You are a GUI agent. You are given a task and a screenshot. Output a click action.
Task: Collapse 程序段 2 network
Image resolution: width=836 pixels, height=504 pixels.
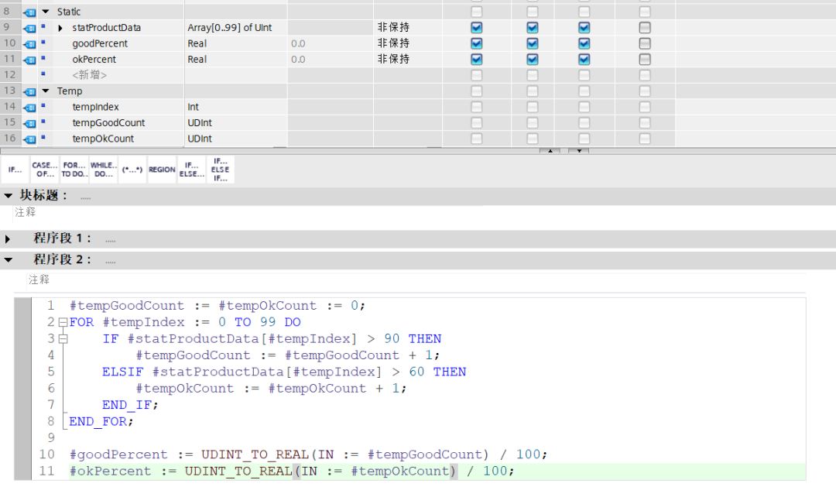[9, 260]
